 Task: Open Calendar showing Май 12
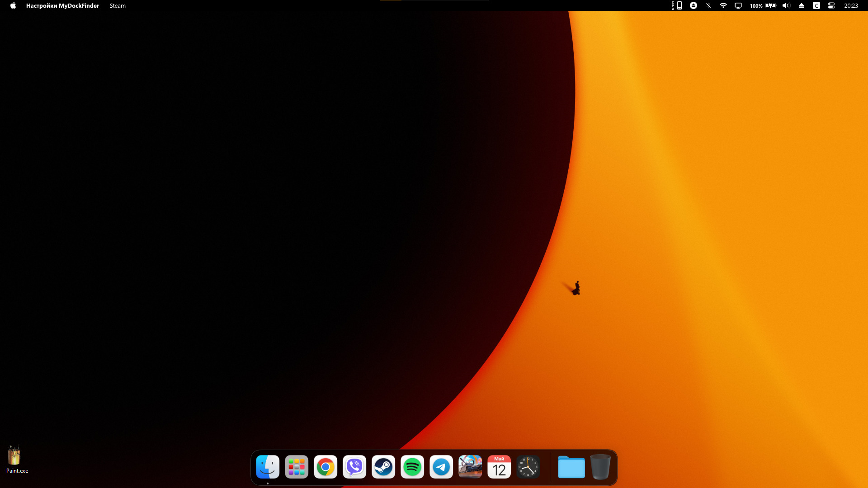499,467
